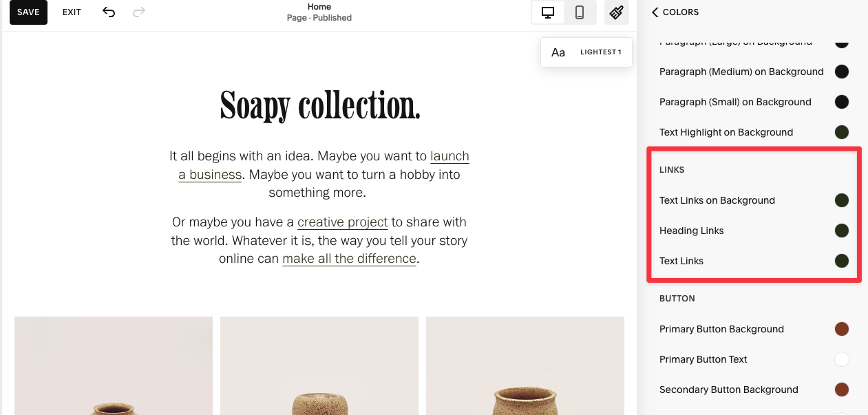This screenshot has width=868, height=415.
Task: Switch to desktop preview icon
Action: (548, 12)
